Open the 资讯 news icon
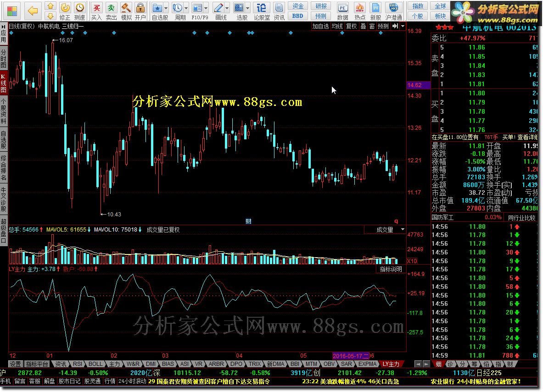Screen dimensions: 543x392 point(279,11)
